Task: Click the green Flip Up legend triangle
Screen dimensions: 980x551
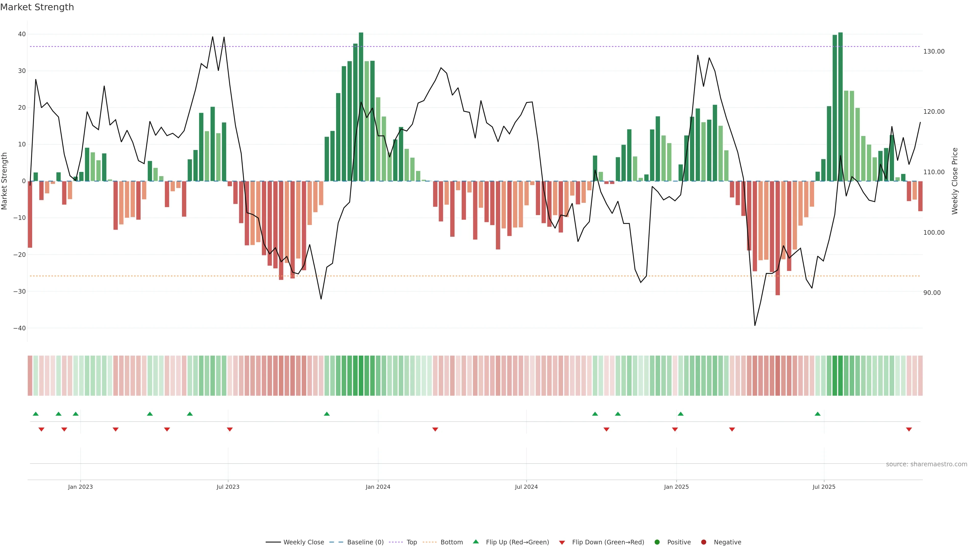Action: click(x=475, y=542)
